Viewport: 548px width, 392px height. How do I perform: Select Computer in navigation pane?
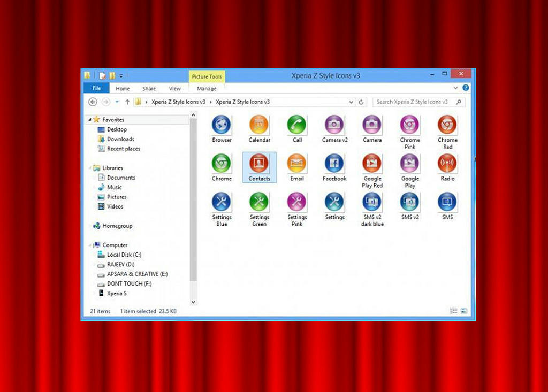(x=115, y=245)
